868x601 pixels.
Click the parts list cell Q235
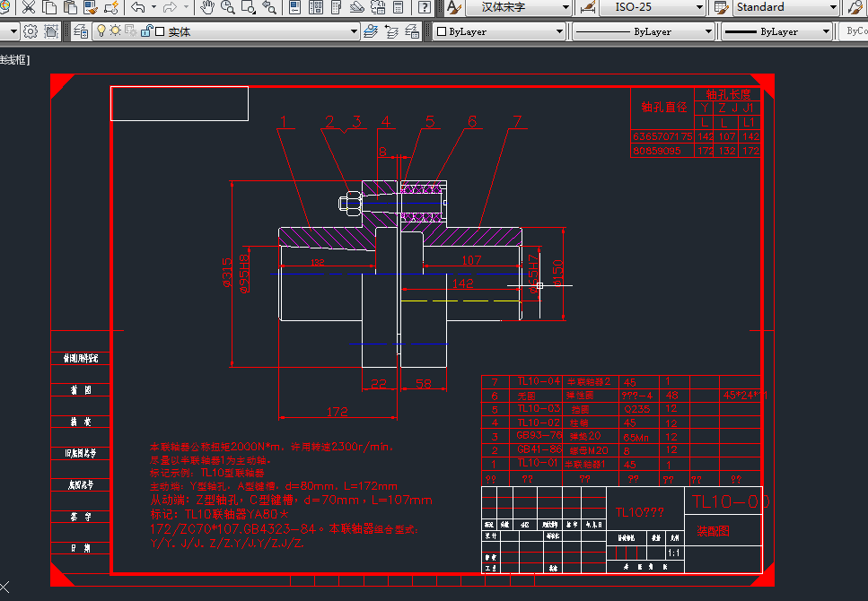[636, 409]
